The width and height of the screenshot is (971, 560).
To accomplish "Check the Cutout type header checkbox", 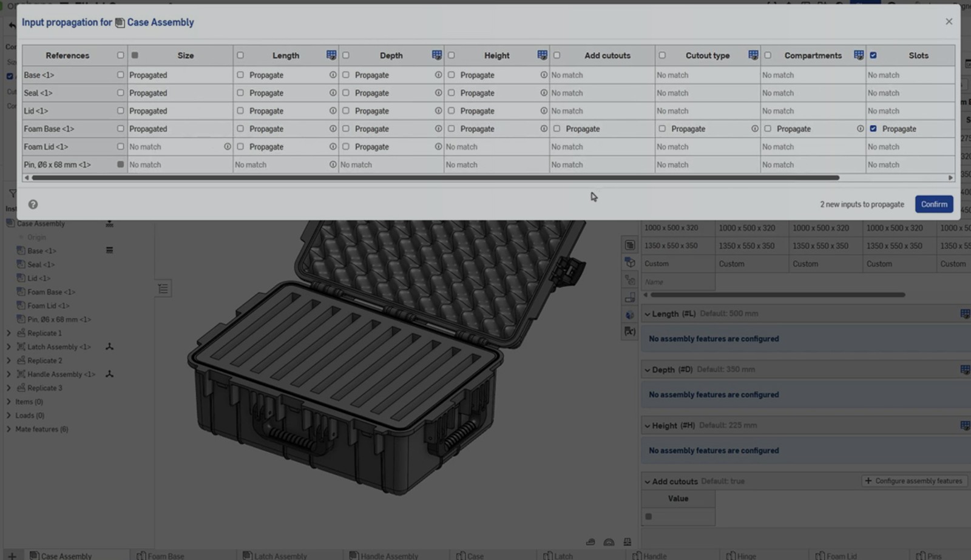I will tap(662, 55).
